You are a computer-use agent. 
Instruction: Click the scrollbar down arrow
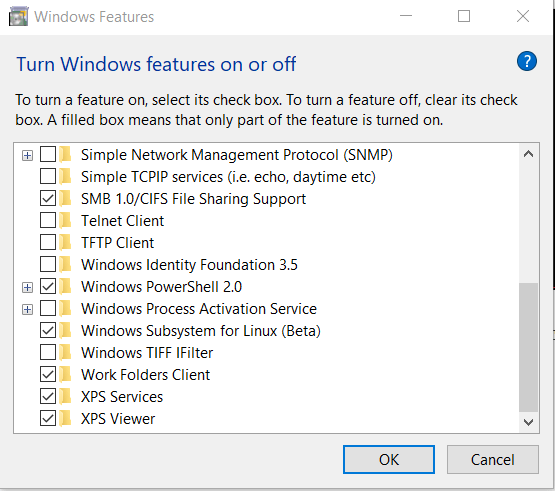click(x=528, y=422)
